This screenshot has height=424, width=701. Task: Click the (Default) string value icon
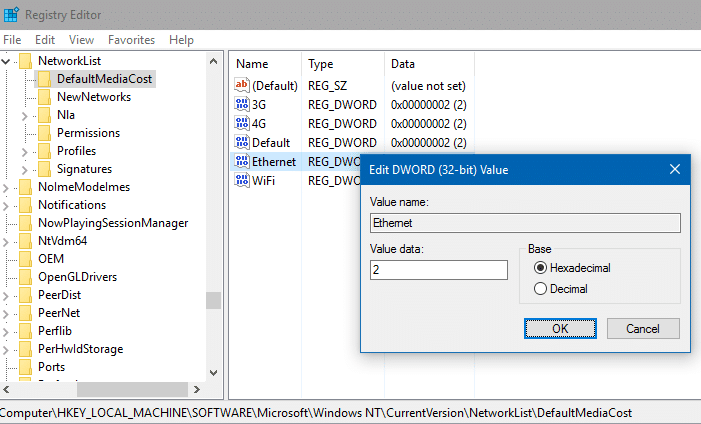point(241,85)
